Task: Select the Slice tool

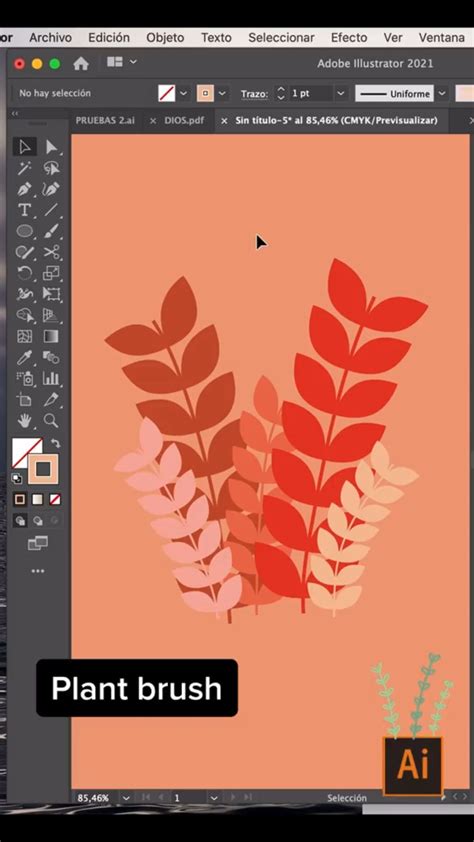Action: click(x=52, y=400)
